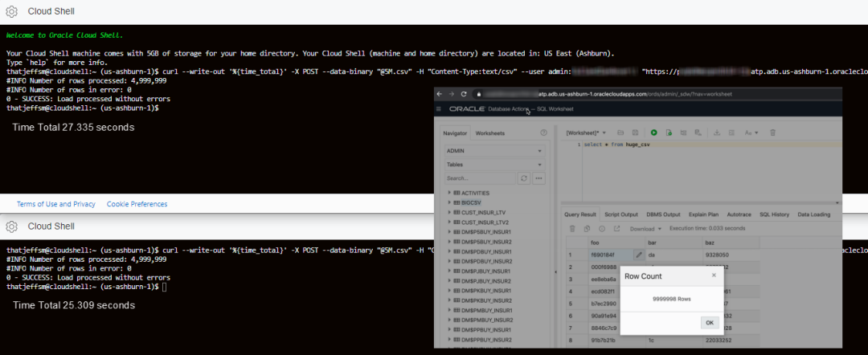Click the browser forward arrow
Screen dimensions: 868x355
click(x=452, y=94)
